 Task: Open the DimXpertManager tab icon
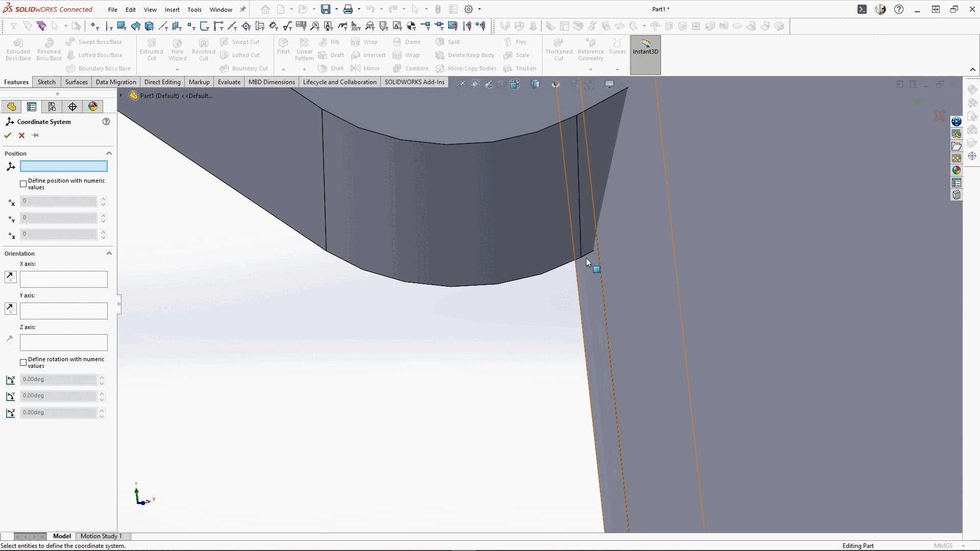pyautogui.click(x=72, y=107)
